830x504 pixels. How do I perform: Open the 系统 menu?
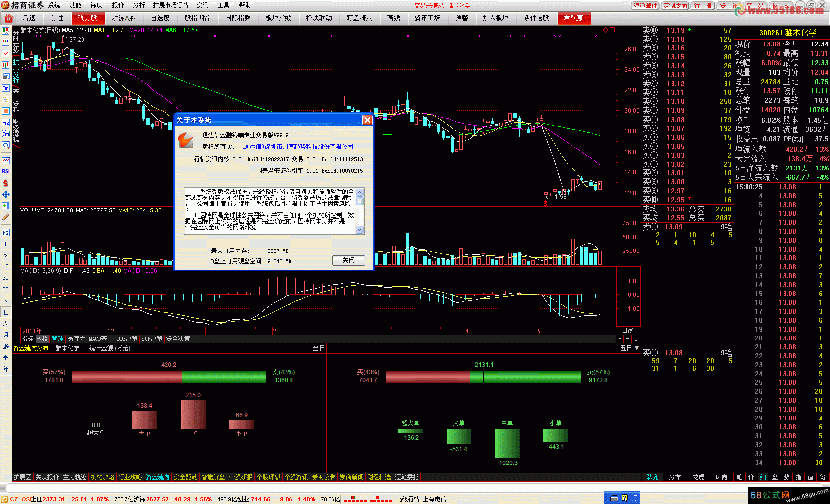[x=54, y=5]
